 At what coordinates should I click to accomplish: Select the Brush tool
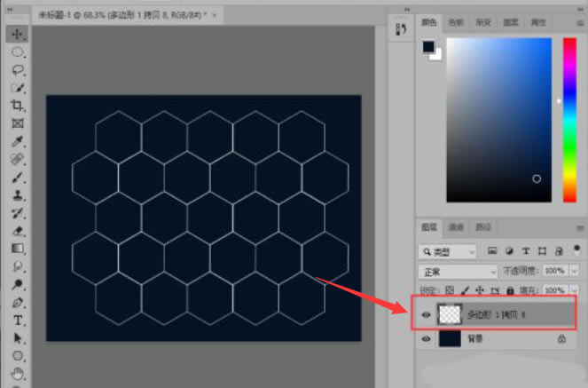(17, 177)
